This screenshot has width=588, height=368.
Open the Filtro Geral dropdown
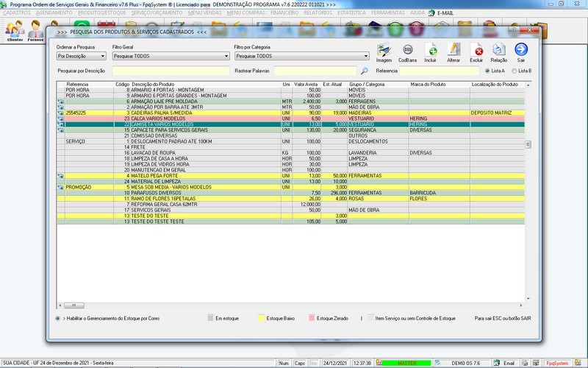click(226, 56)
